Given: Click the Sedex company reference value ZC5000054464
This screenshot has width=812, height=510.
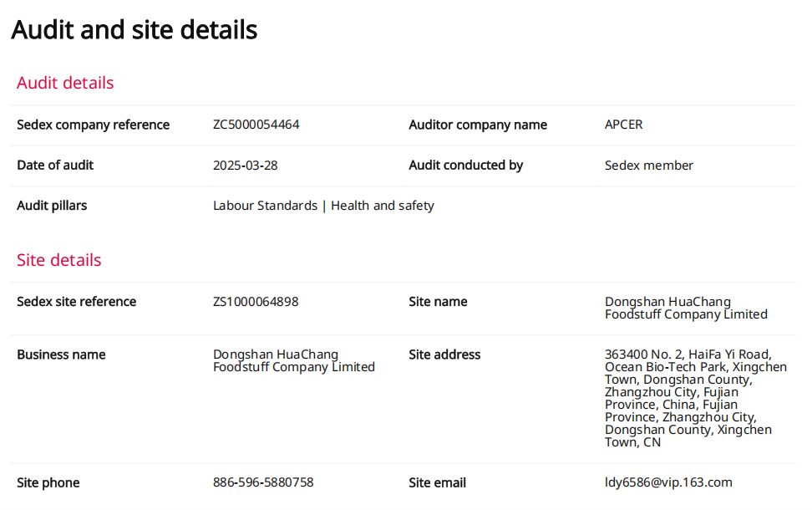Looking at the screenshot, I should 256,125.
